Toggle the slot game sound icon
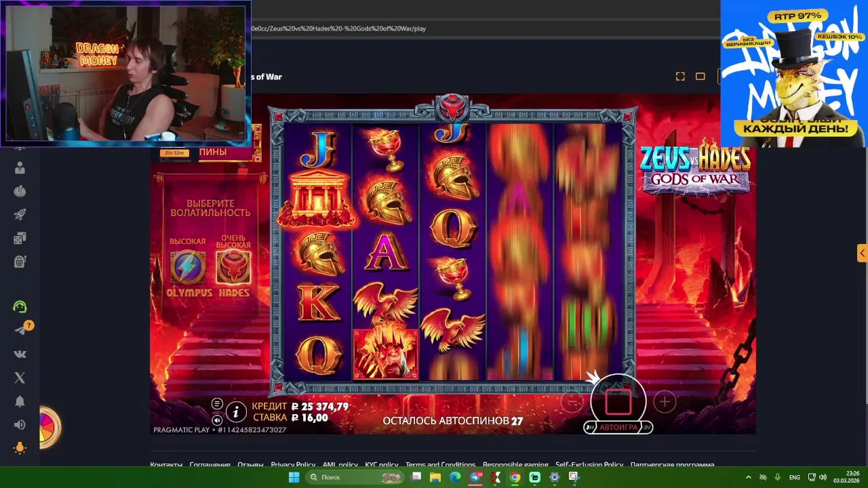 [x=217, y=420]
